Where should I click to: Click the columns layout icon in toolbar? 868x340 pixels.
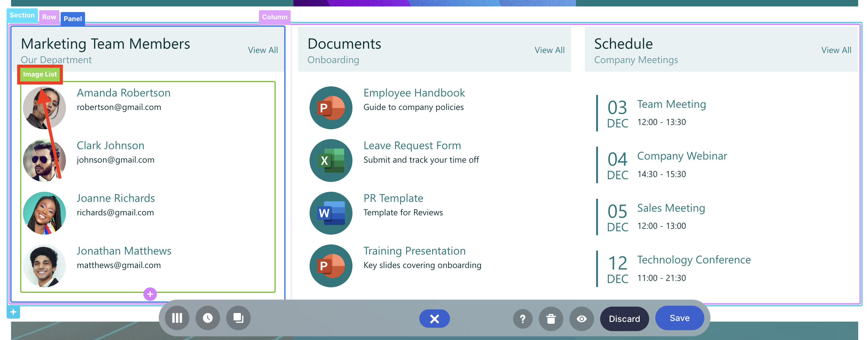click(177, 318)
